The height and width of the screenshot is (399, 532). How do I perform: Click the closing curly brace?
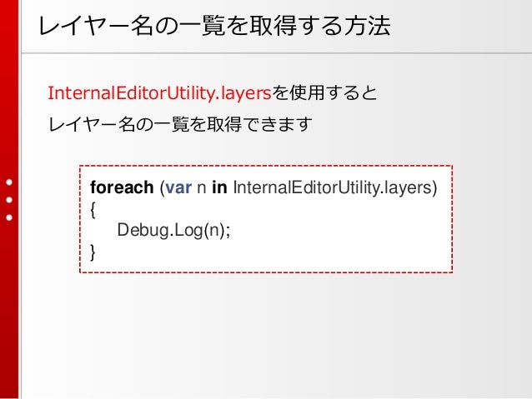coord(93,252)
